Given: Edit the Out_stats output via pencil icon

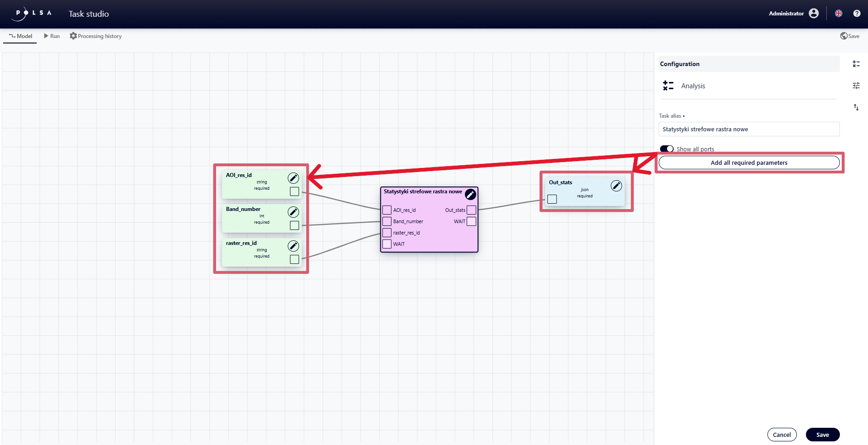Looking at the screenshot, I should [617, 186].
